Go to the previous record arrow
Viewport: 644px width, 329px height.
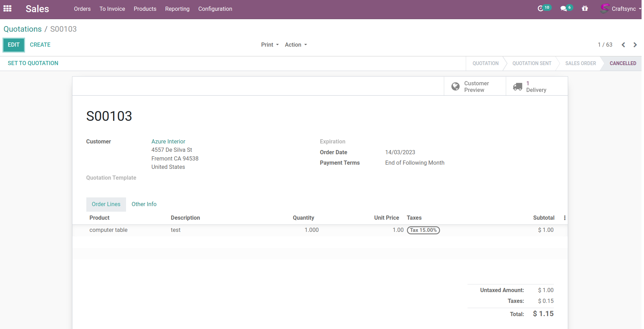623,45
